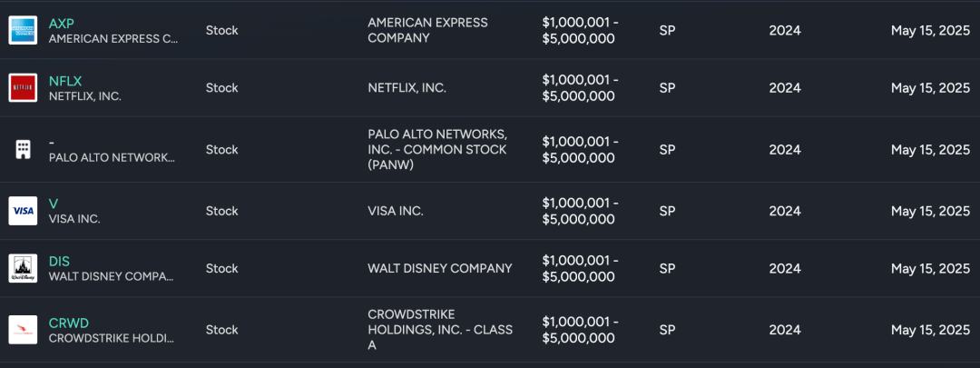Click the Netflix row's May 15, 2025 date
This screenshot has width=980, height=368.
click(930, 88)
